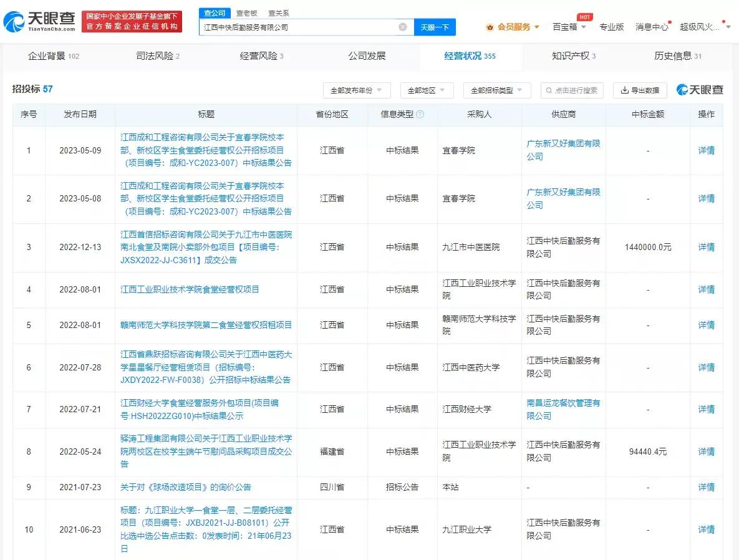This screenshot has height=560, width=739.
Task: Click the 天眼查 watermark logo near 导出数据
Action: (x=700, y=90)
